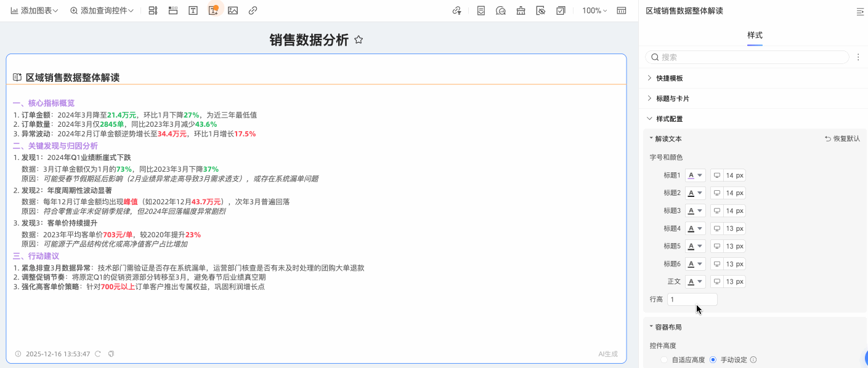This screenshot has height=368, width=868.
Task: Open the 100% zoom dropdown
Action: tap(594, 10)
